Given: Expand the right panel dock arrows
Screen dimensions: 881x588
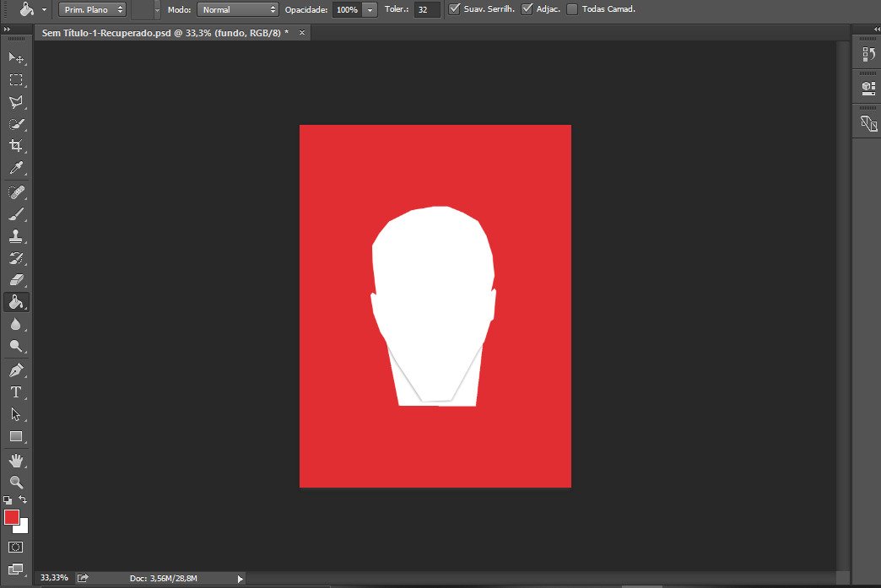Looking at the screenshot, I should coord(877,30).
